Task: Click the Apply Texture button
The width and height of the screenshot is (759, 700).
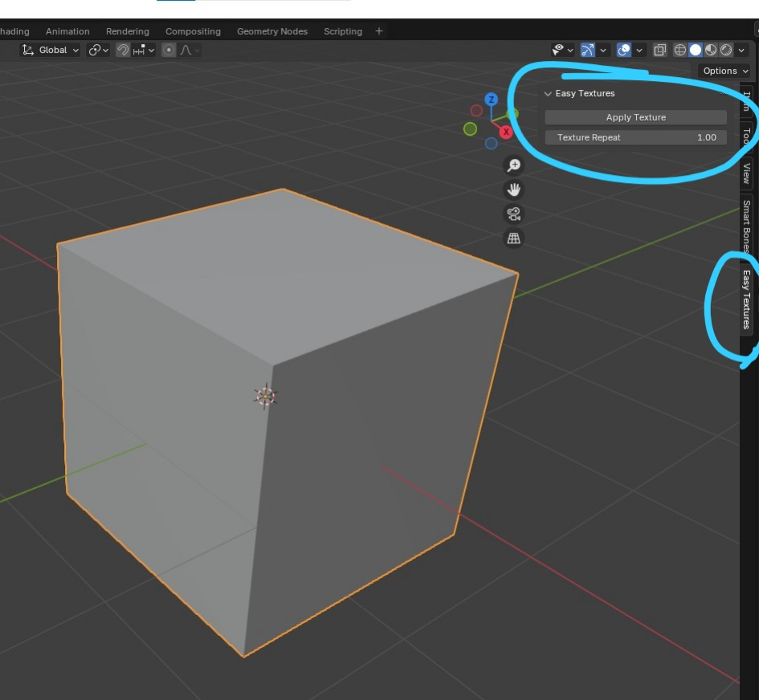Action: (x=636, y=117)
